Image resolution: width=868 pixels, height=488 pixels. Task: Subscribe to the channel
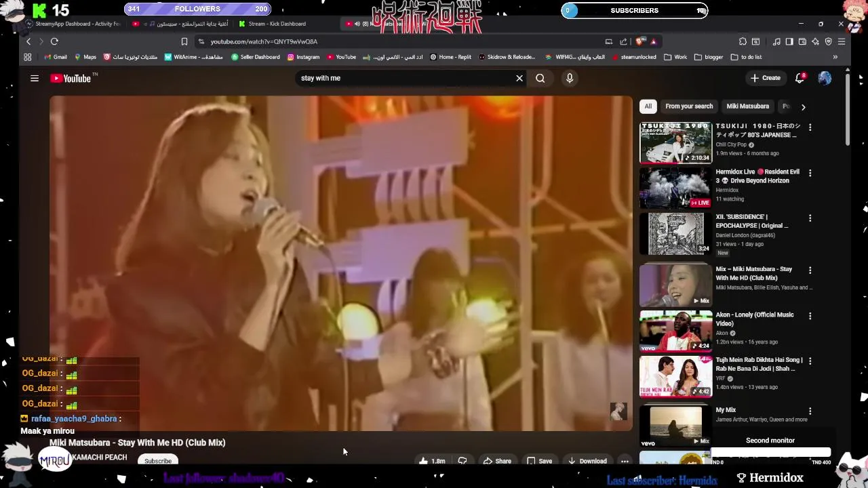(158, 462)
